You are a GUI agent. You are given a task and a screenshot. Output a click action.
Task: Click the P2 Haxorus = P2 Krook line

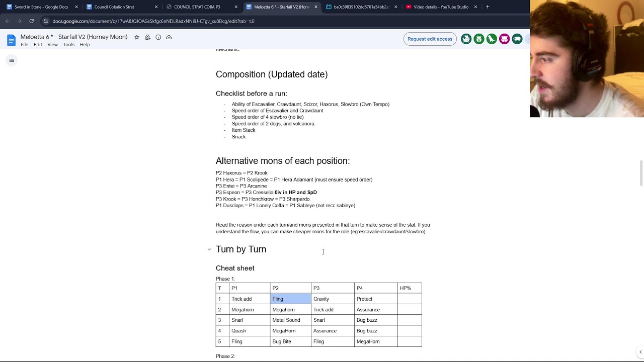click(242, 173)
